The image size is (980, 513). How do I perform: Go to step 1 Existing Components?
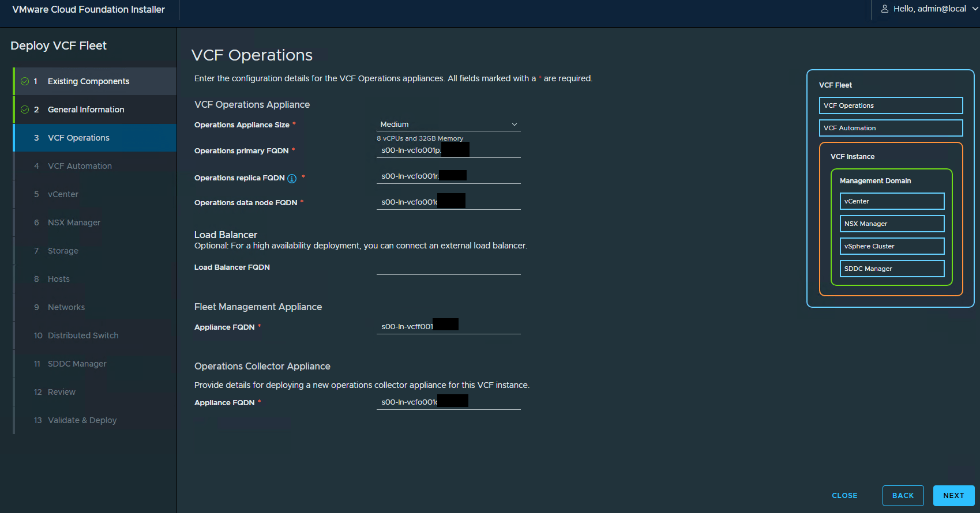[95, 81]
